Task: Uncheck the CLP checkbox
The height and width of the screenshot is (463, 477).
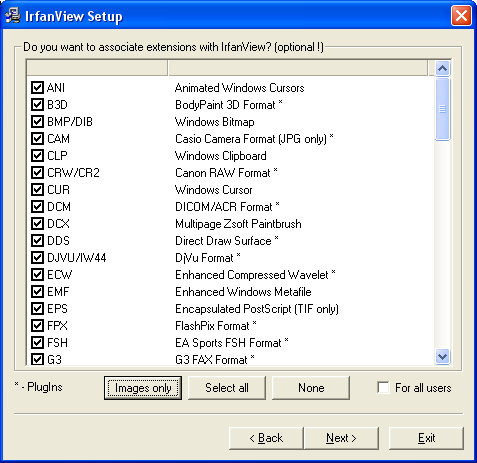Action: click(x=37, y=156)
